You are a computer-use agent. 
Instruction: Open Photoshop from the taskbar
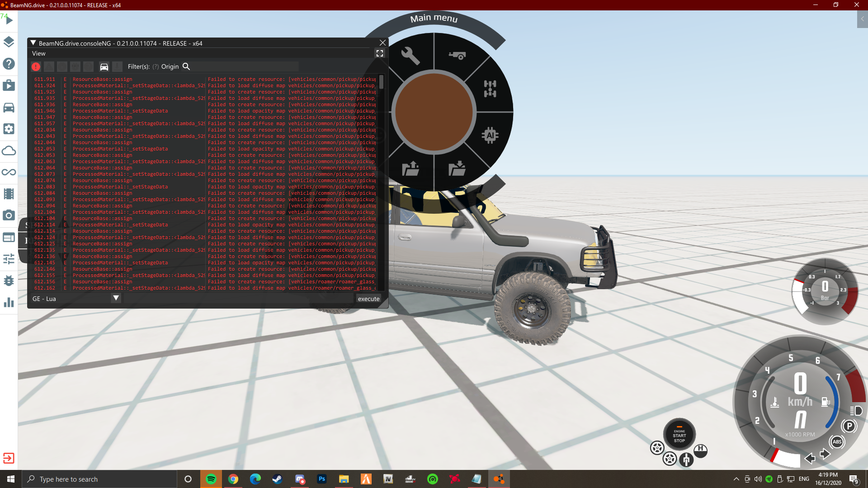(321, 479)
